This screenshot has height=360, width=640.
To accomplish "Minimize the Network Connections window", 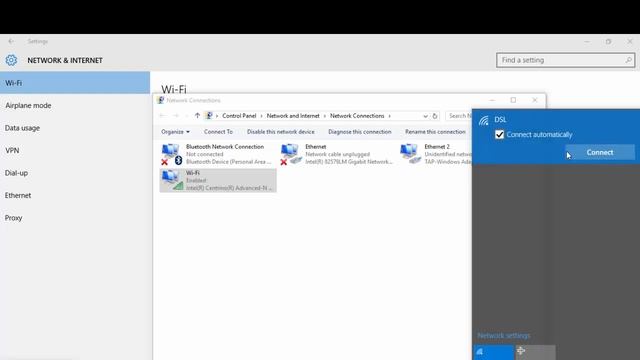I will coord(492,100).
